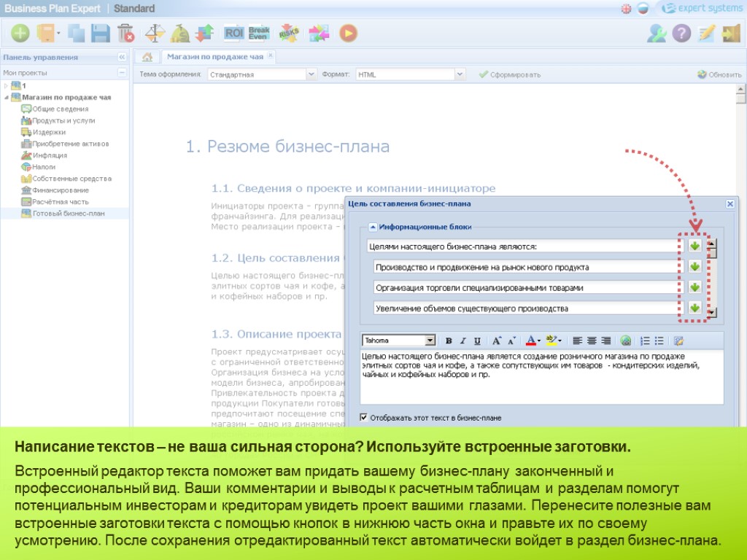Click the last editor toolbar notepad icon

coord(679,341)
